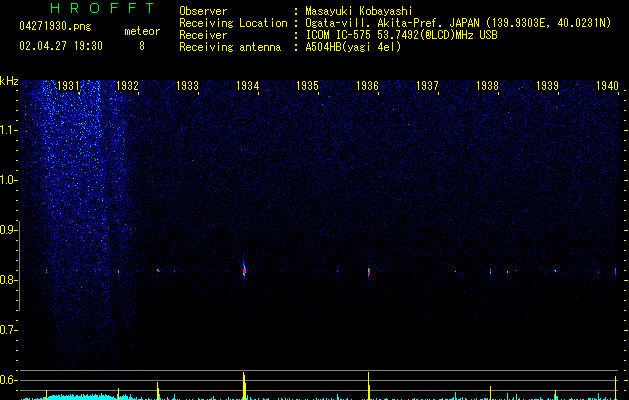Click the 1931 time marker
The width and height of the screenshot is (629, 400).
click(69, 86)
